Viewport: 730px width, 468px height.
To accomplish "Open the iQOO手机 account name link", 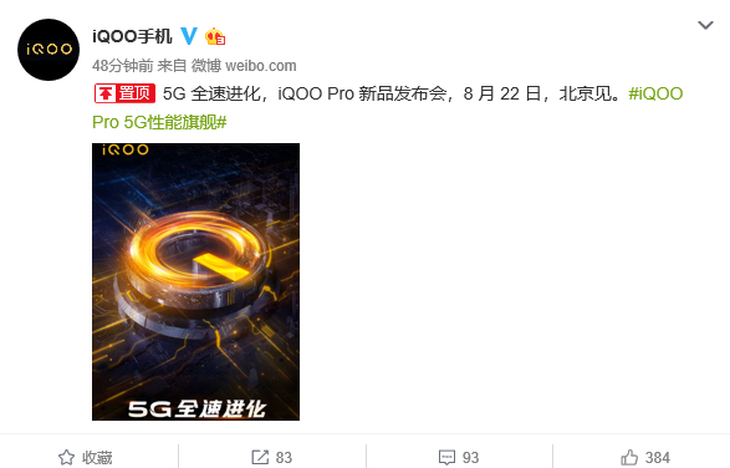I will click(132, 36).
